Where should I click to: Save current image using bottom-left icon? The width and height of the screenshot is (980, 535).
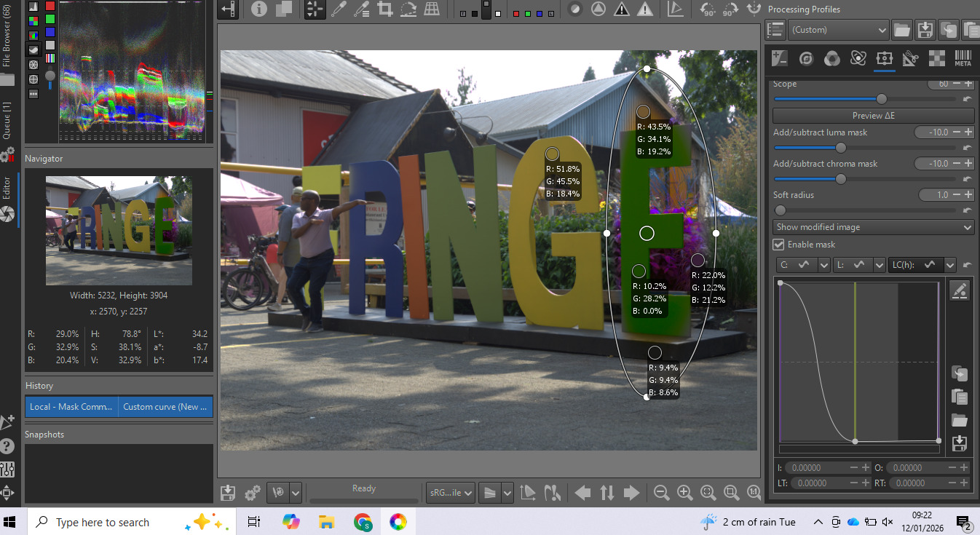click(x=228, y=493)
